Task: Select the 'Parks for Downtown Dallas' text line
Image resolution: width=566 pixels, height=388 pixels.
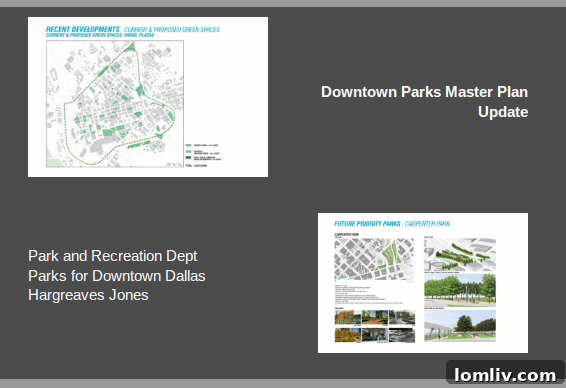Action: 117,276
